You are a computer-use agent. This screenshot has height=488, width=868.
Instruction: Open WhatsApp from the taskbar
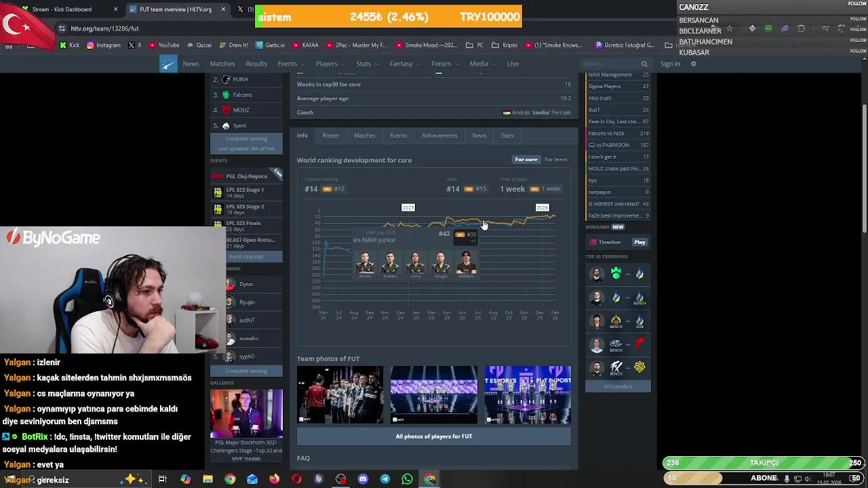pyautogui.click(x=407, y=479)
